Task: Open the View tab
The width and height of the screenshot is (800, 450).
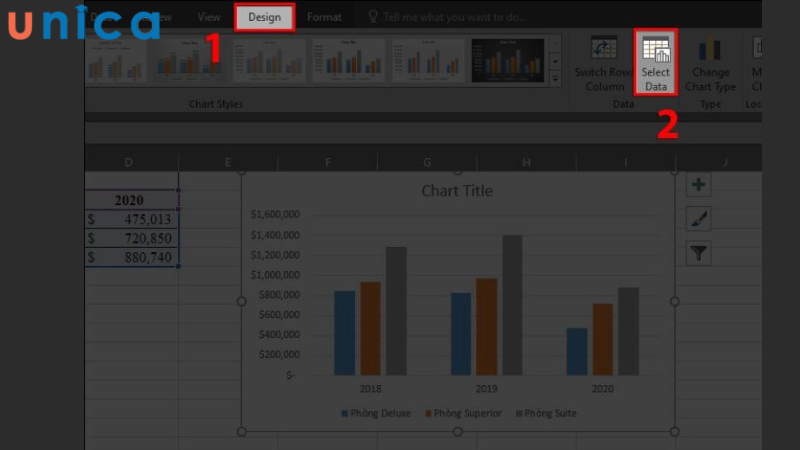Action: tap(209, 17)
